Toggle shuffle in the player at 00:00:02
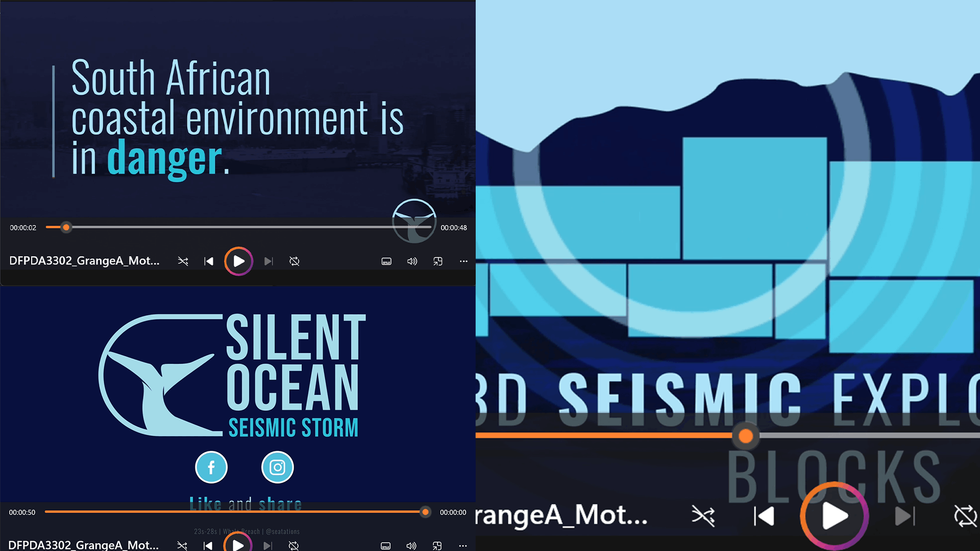 [x=183, y=261]
